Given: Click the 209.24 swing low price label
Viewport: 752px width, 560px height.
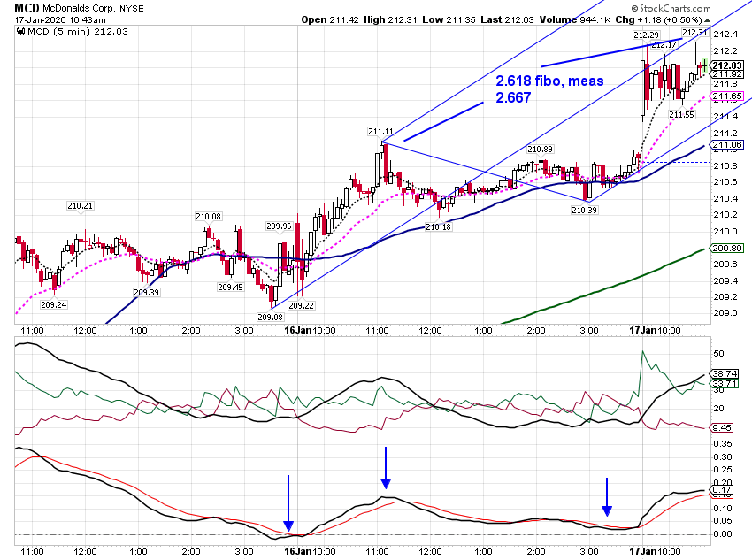Looking at the screenshot, I should coord(54,304).
